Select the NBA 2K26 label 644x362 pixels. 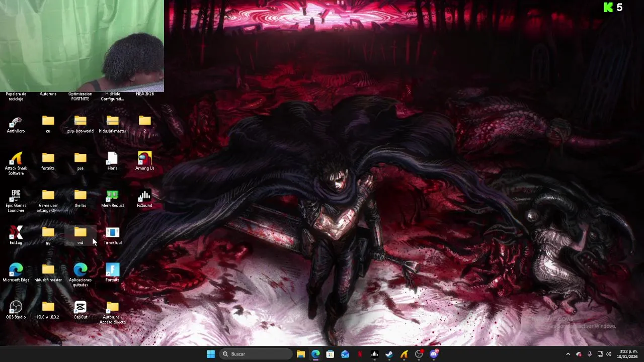pyautogui.click(x=145, y=94)
